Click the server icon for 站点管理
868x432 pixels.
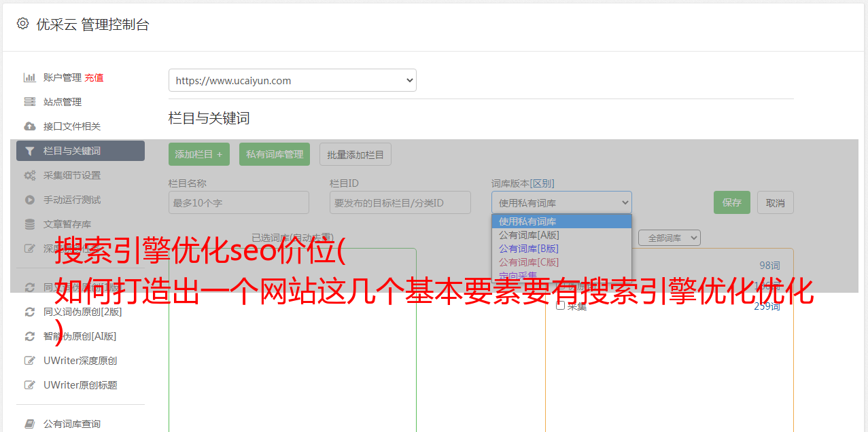pos(30,102)
